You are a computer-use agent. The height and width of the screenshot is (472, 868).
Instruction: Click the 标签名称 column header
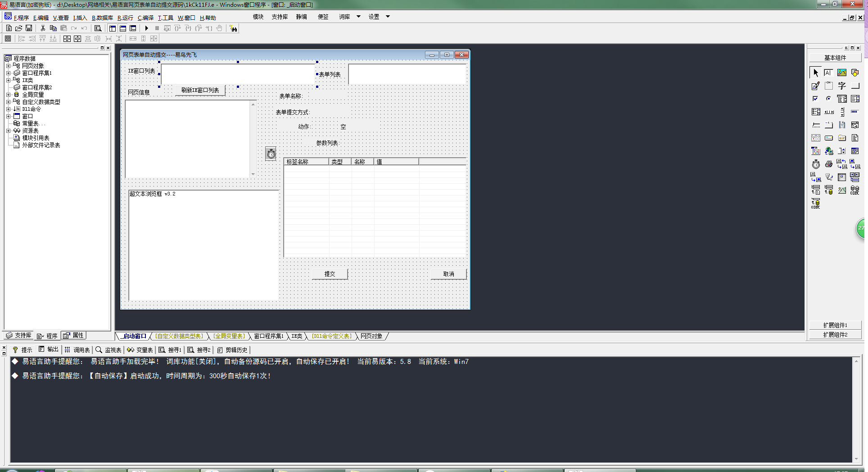pos(306,162)
